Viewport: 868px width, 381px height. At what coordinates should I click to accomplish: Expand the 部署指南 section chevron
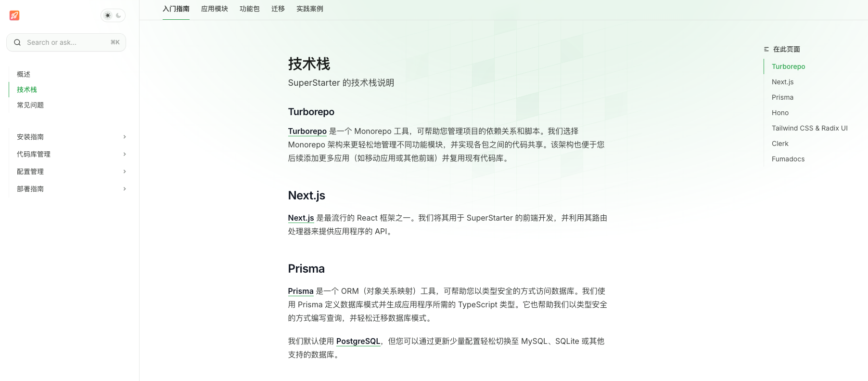[125, 189]
